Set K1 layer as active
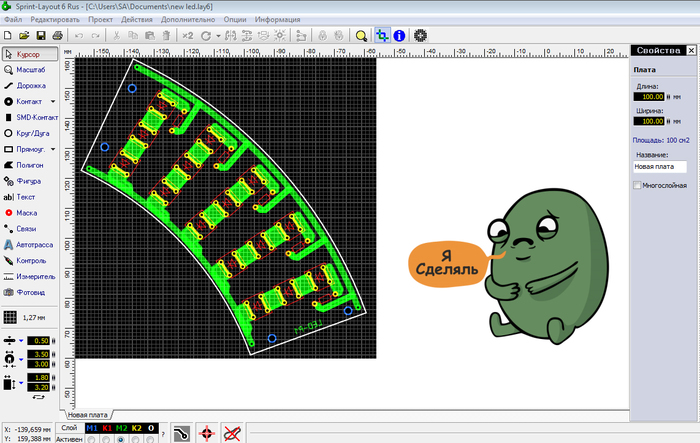Viewport: 700px width, 443px height. (106, 439)
